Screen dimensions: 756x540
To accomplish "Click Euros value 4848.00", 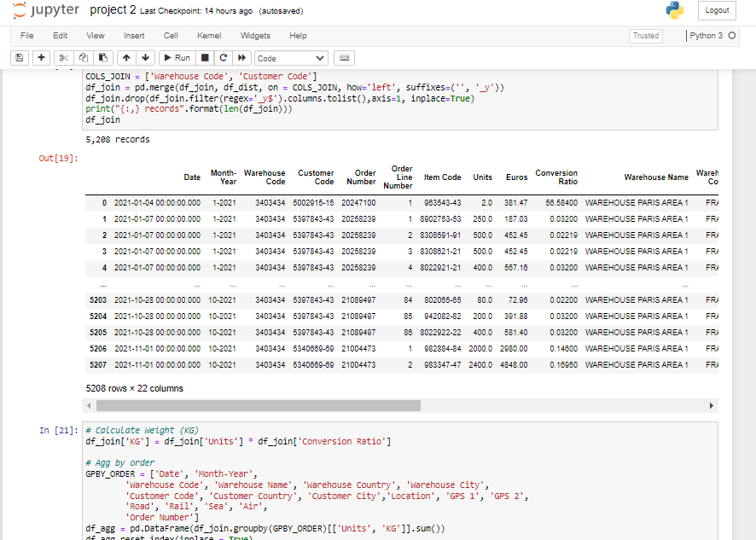I will pyautogui.click(x=514, y=365).
